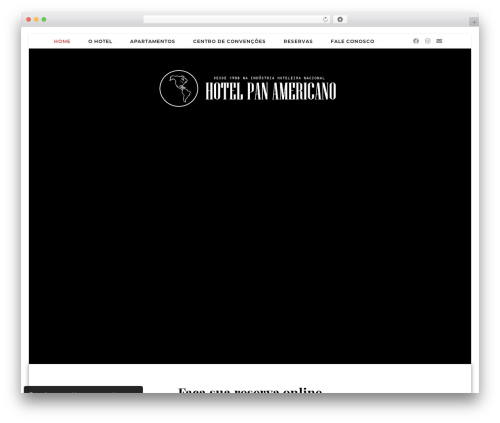Click the round icon beside the address bar
This screenshot has height=423, width=500.
pos(340,19)
